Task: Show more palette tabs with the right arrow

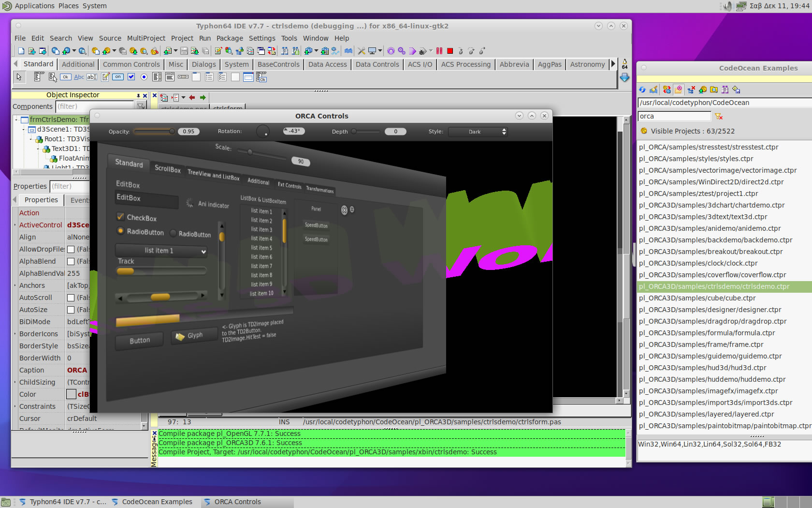Action: click(x=613, y=64)
